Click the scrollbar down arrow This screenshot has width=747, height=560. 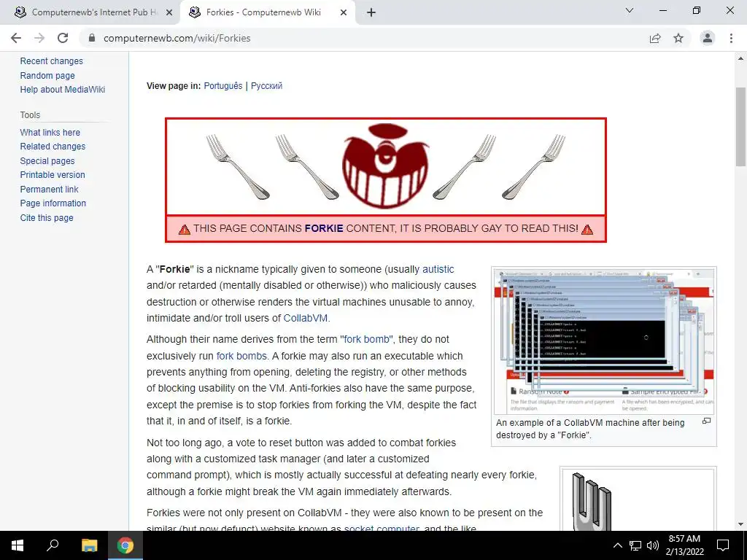pos(740,524)
